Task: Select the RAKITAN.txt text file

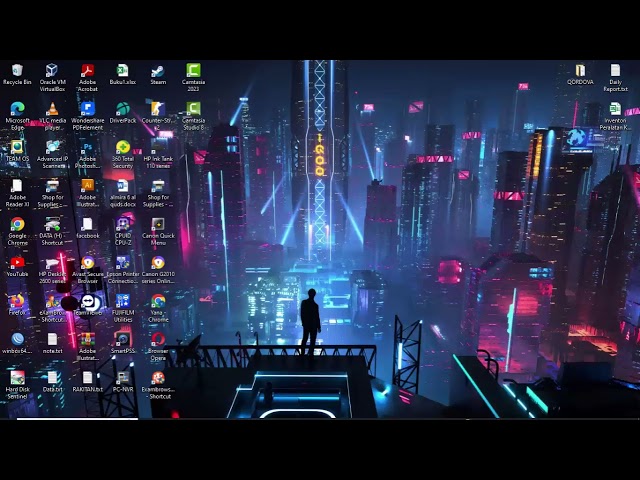Action: [87, 381]
